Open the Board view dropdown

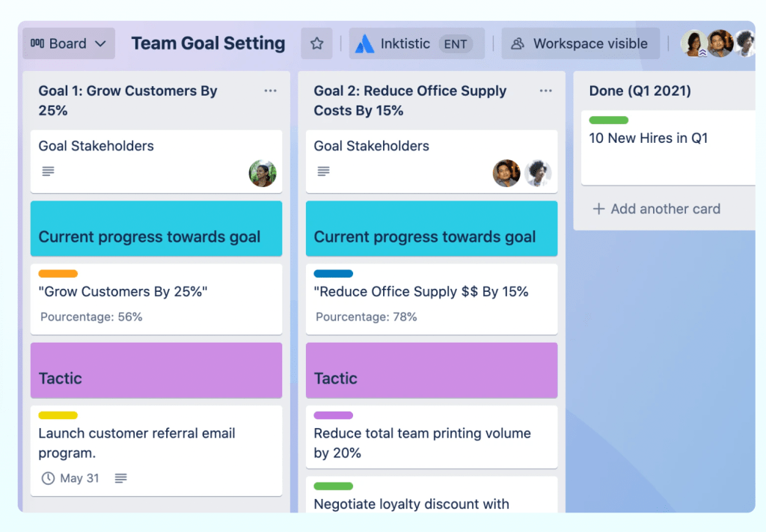[x=69, y=43]
